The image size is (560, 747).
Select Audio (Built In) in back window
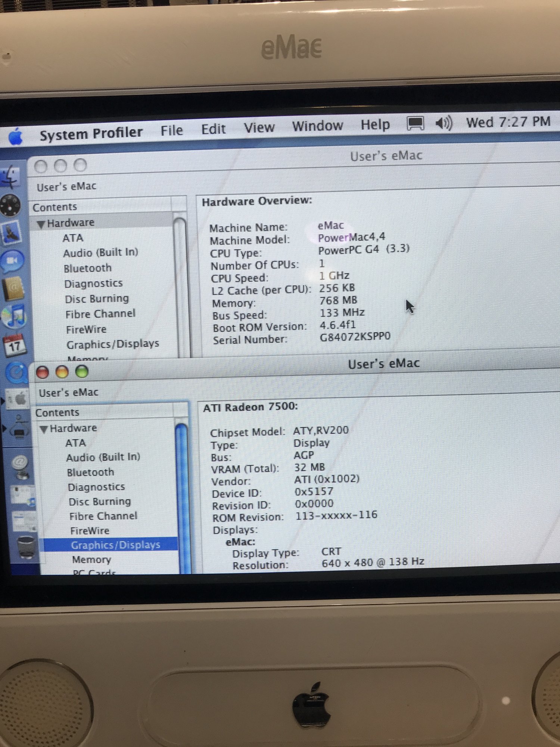point(100,253)
